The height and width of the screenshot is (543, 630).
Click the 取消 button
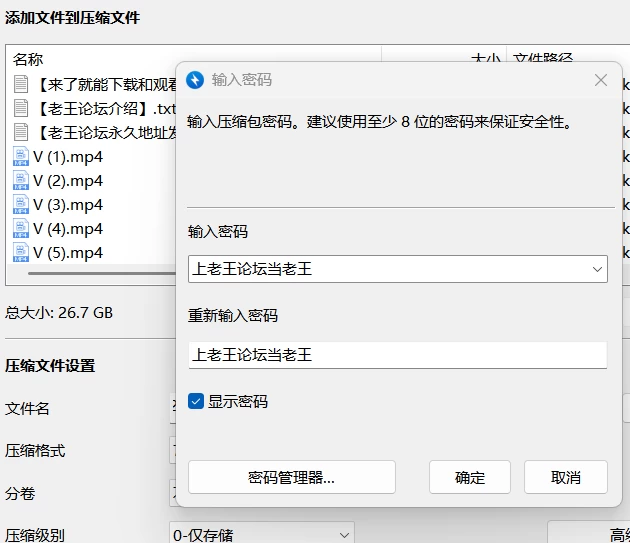566,477
